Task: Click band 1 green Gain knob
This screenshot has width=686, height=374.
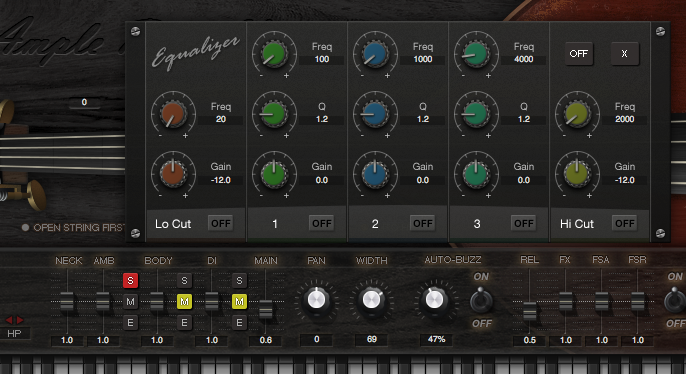Action: click(274, 173)
